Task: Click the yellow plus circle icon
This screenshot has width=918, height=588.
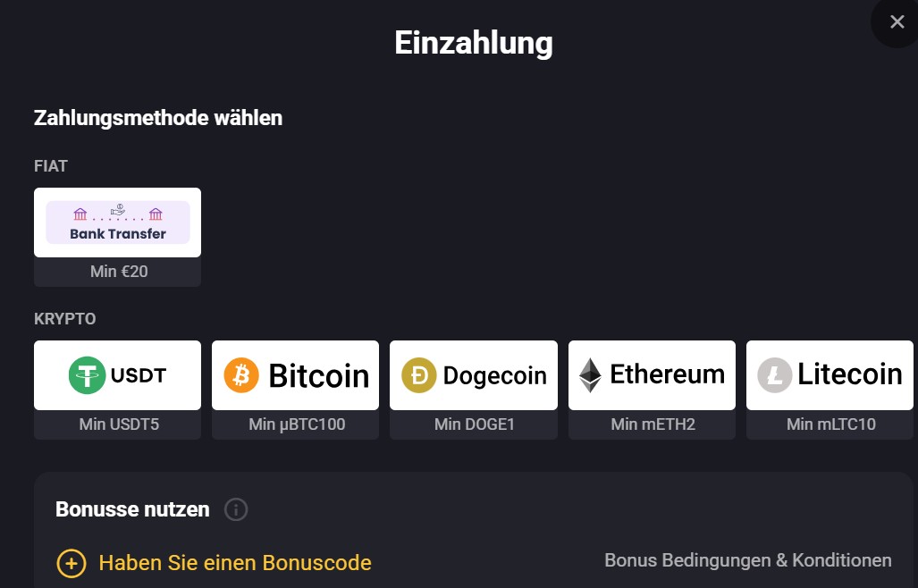Action: click(x=72, y=564)
